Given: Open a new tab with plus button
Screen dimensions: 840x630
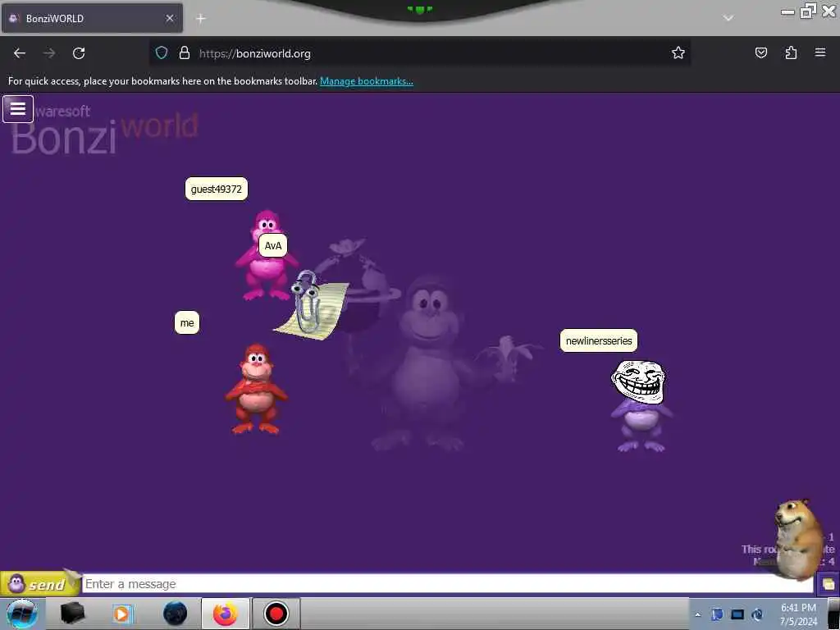Looking at the screenshot, I should pos(201,19).
